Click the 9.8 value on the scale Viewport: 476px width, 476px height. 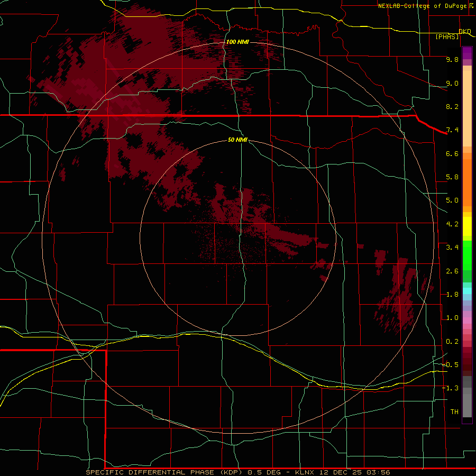[452, 59]
